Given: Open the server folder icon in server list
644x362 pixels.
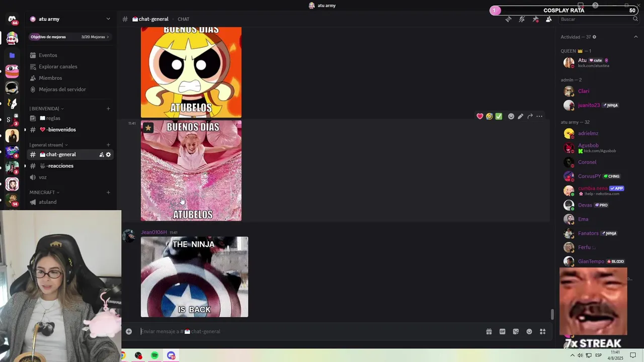Looking at the screenshot, I should (x=12, y=55).
